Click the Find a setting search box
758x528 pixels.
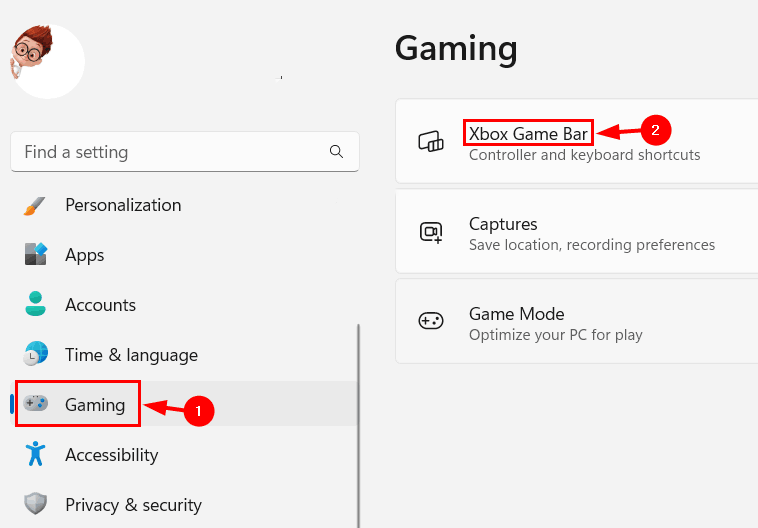click(185, 152)
